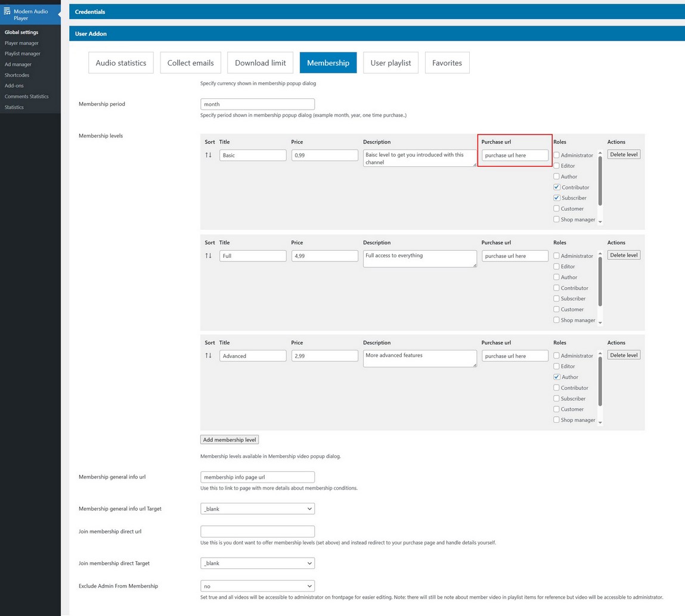Click sort arrows for the Advanced level

coord(208,356)
